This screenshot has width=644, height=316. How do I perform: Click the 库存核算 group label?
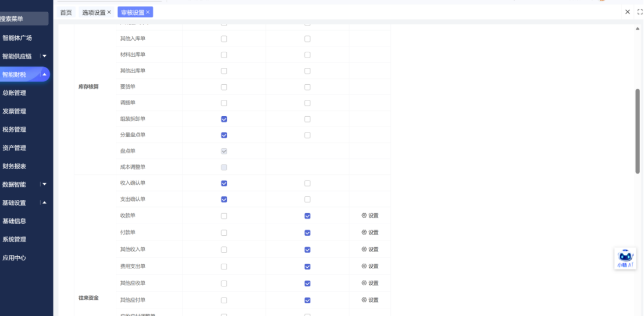[x=88, y=87]
